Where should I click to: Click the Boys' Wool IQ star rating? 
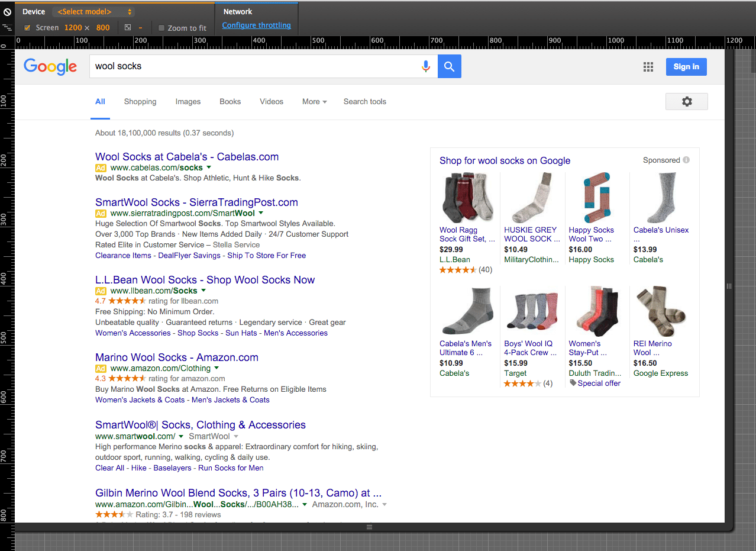(522, 384)
